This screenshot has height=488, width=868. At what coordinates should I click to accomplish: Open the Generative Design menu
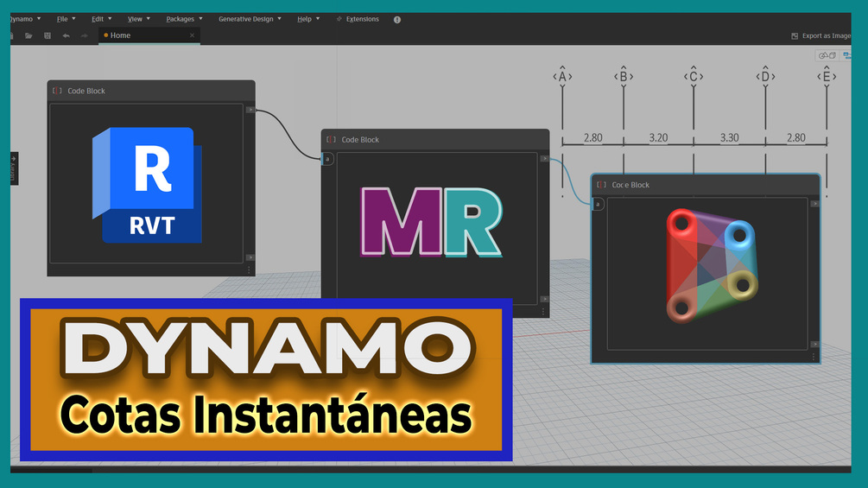click(250, 19)
